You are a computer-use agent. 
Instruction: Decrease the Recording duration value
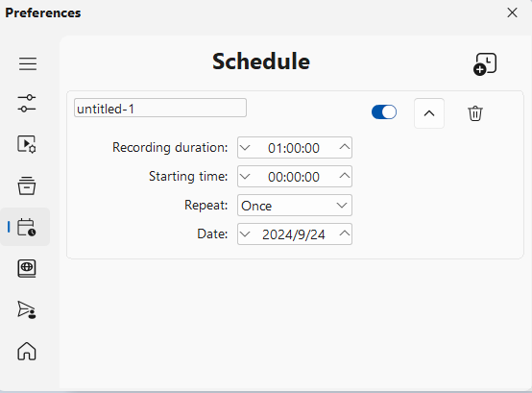click(x=245, y=148)
